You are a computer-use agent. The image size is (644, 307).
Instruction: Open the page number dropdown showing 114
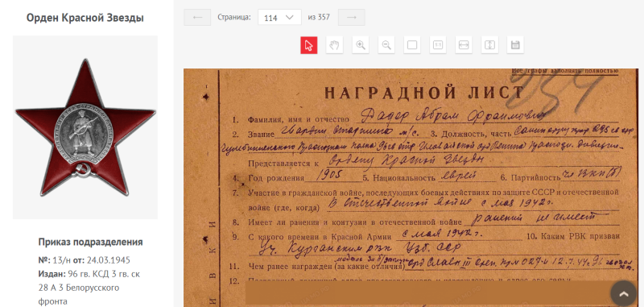click(x=279, y=17)
